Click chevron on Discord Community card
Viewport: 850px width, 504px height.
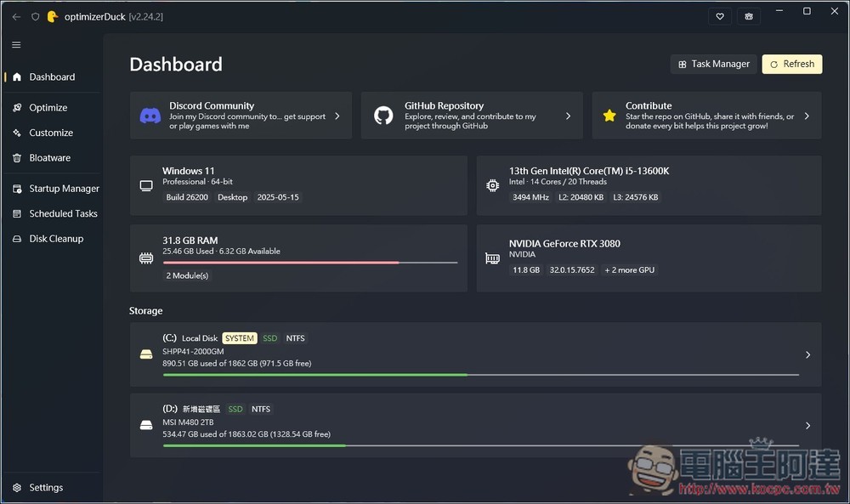[337, 116]
